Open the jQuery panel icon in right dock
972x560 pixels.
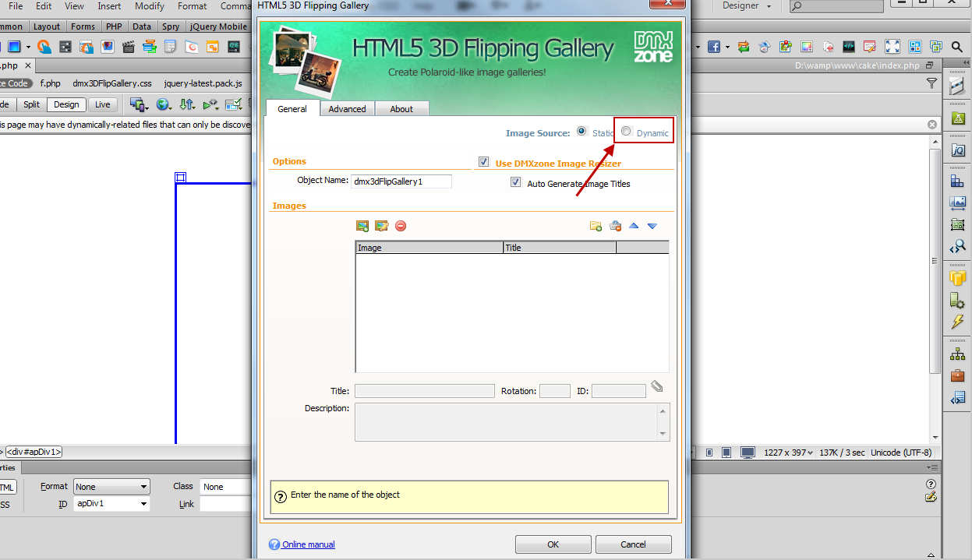click(958, 150)
